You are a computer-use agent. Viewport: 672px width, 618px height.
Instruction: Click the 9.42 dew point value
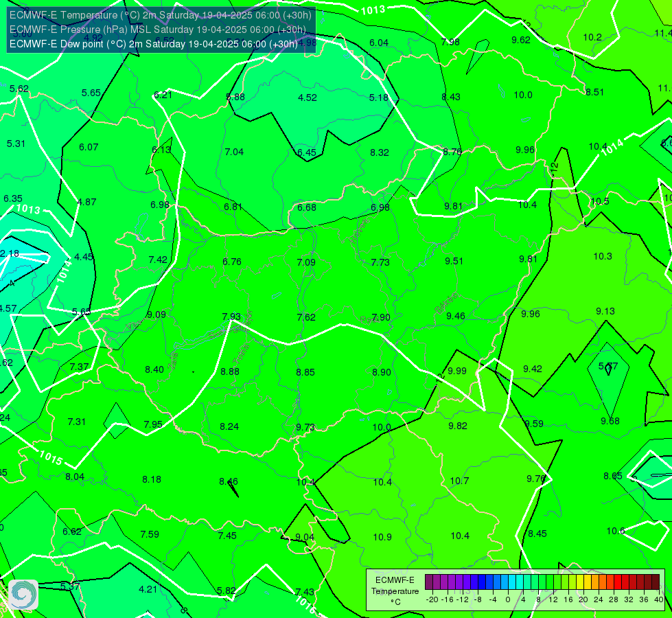pos(532,369)
